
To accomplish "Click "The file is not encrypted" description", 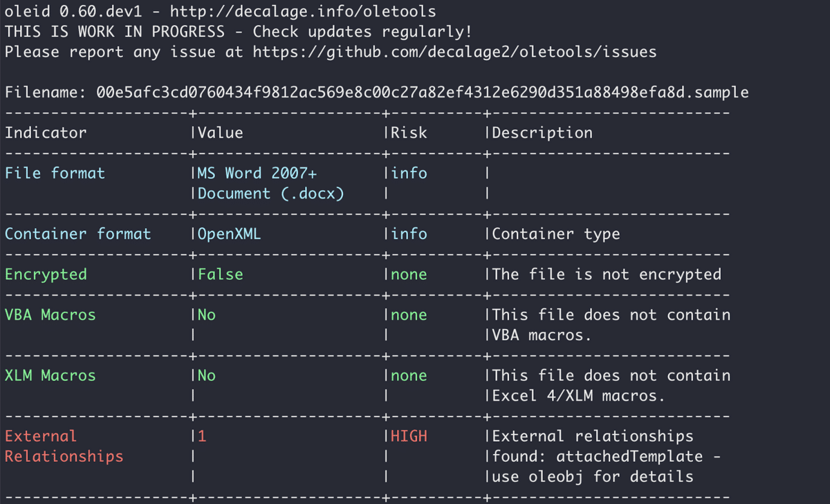I will coord(607,274).
